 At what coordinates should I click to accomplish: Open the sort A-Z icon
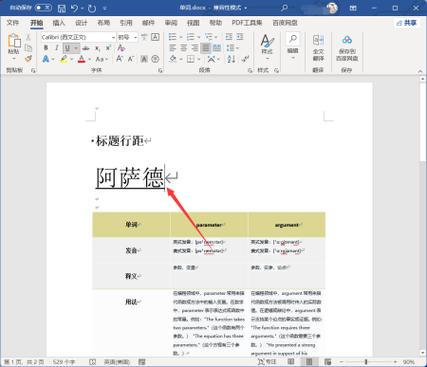pyautogui.click(x=232, y=59)
